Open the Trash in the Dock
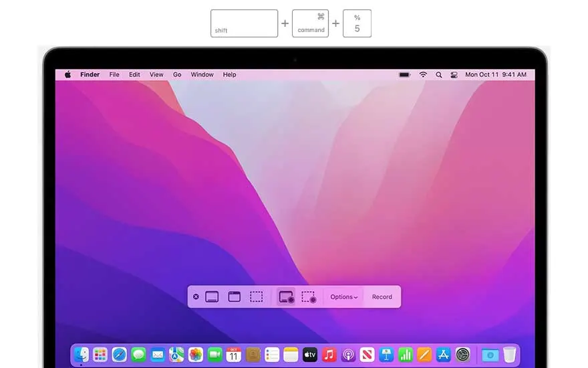This screenshot has height=368, width=588. [510, 355]
